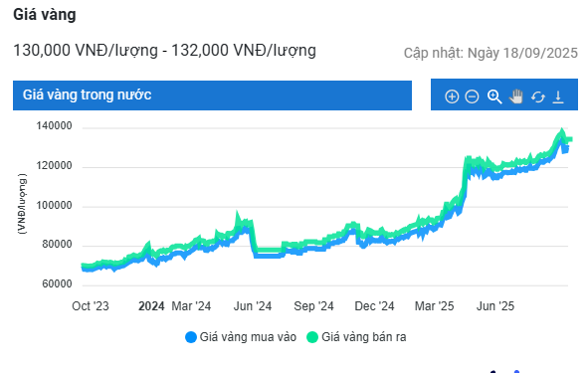Click the Cập nhật date label
The image size is (588, 373).
[490, 53]
